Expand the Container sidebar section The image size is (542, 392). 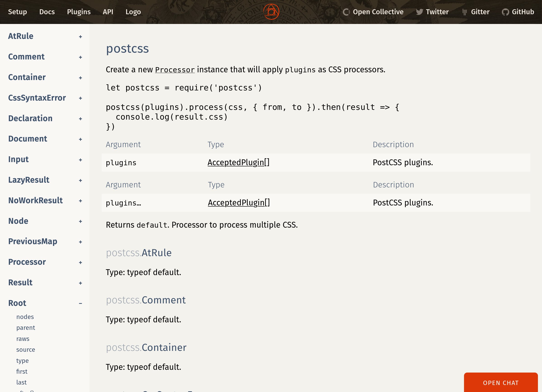tap(80, 78)
